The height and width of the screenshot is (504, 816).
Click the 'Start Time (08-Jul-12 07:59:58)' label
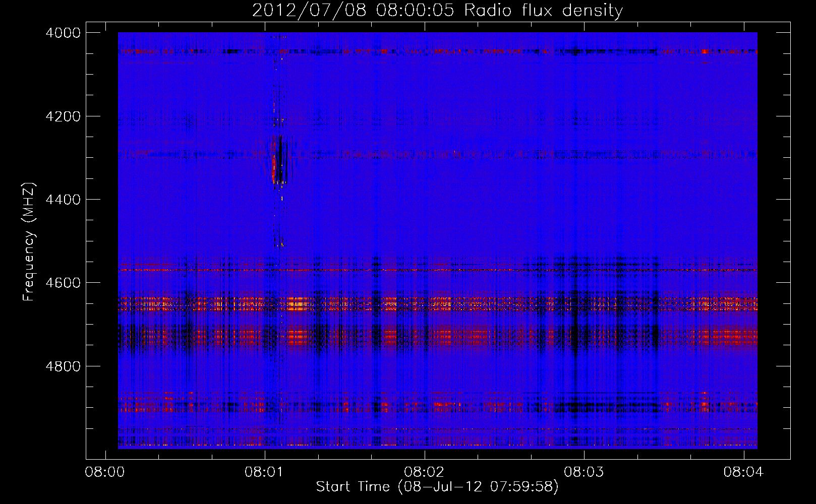[437, 487]
